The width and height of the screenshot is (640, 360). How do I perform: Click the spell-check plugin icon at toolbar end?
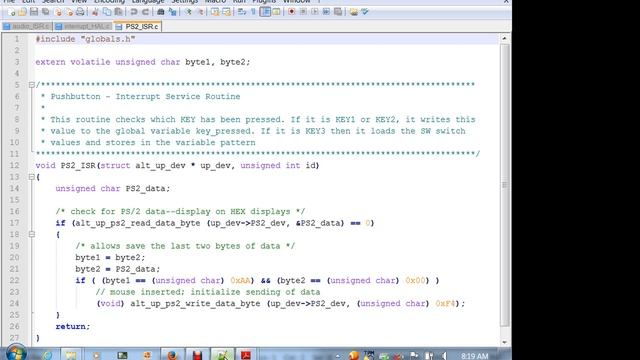[365, 12]
